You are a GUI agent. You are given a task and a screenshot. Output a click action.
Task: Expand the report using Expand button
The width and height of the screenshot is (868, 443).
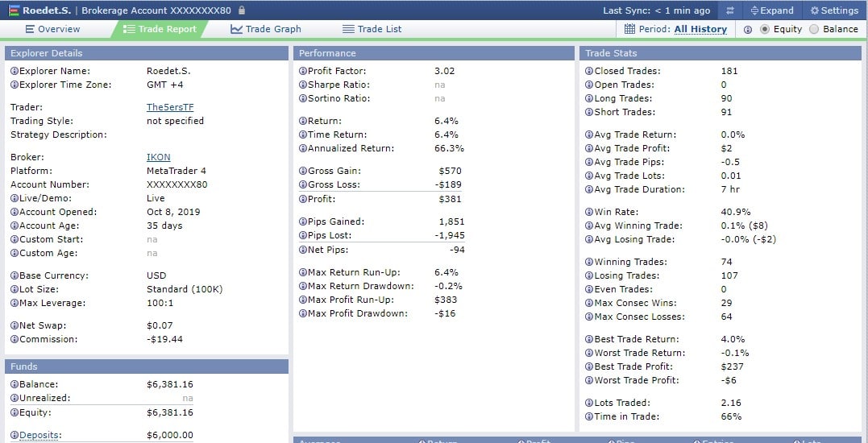tap(771, 10)
